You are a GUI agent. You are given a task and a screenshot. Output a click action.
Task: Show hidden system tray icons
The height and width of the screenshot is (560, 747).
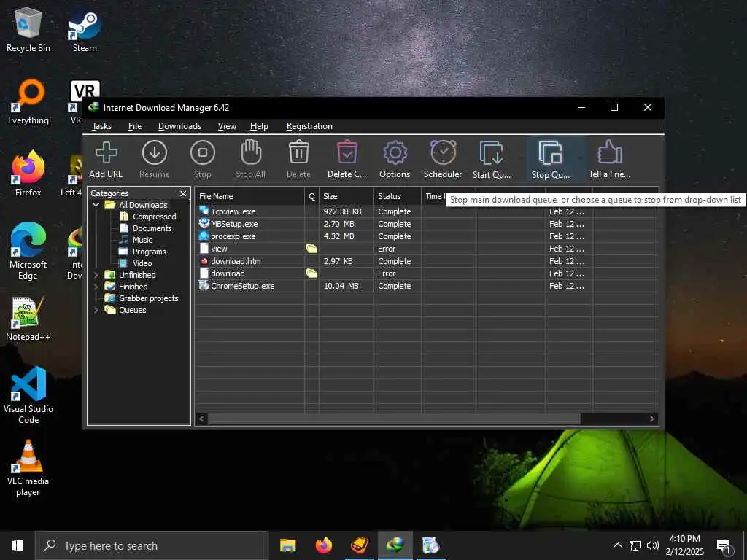(617, 545)
